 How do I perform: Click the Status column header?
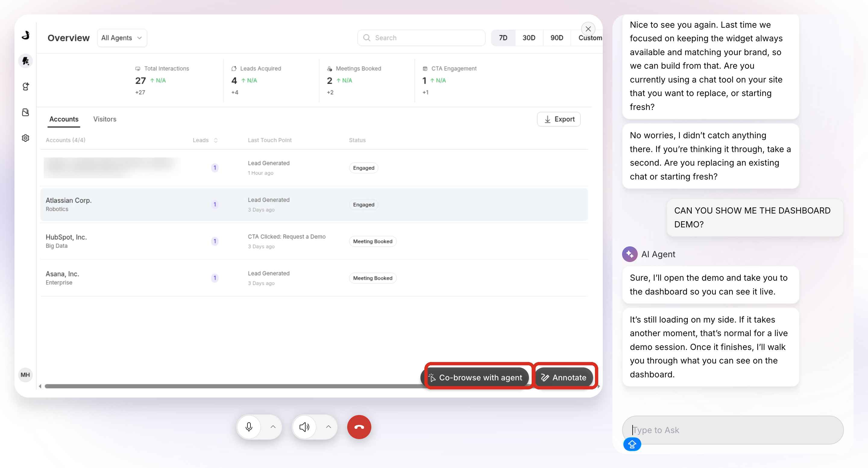point(357,140)
